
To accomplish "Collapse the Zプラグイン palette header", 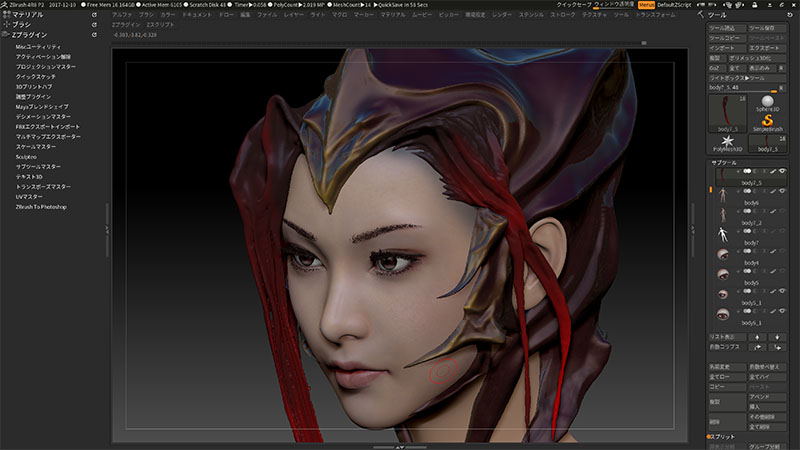I will tap(29, 35).
